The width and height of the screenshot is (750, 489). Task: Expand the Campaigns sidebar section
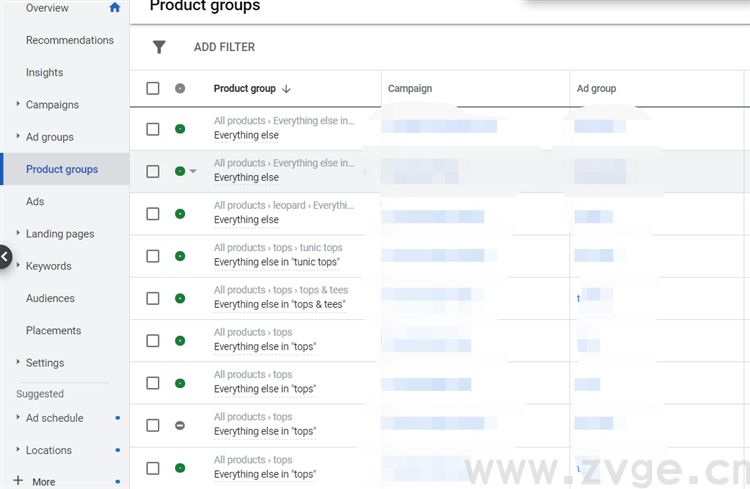(18, 105)
